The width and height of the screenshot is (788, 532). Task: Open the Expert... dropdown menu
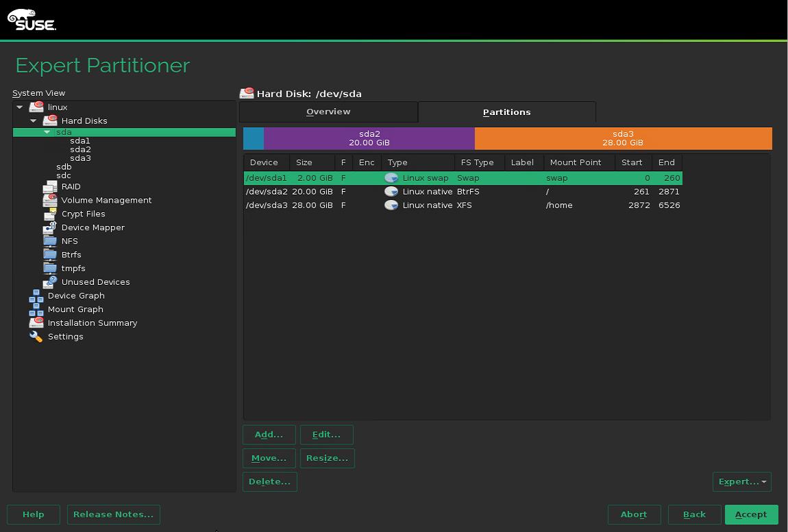742,481
